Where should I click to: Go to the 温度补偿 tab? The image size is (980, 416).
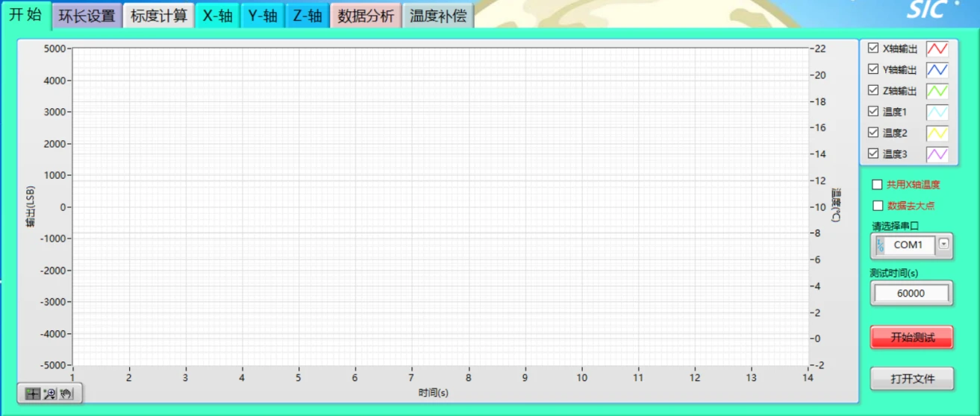438,16
